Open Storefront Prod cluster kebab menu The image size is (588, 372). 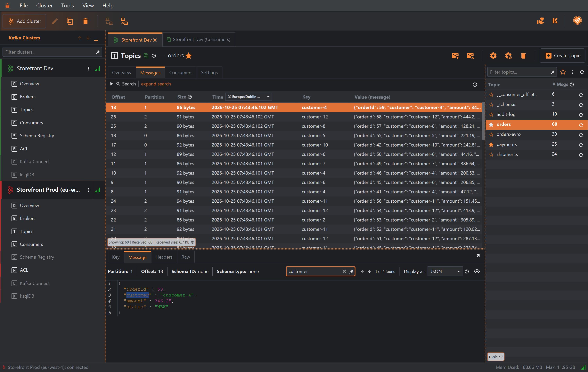coord(88,190)
